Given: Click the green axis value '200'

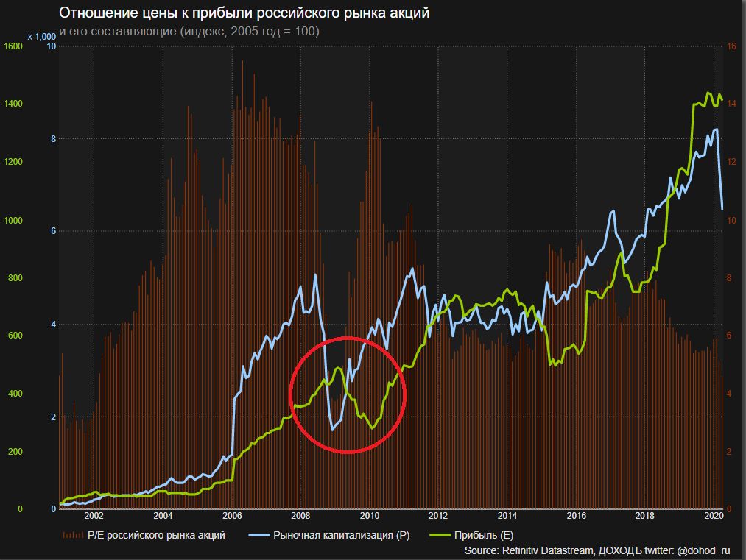Looking at the screenshot, I should pos(15,452).
